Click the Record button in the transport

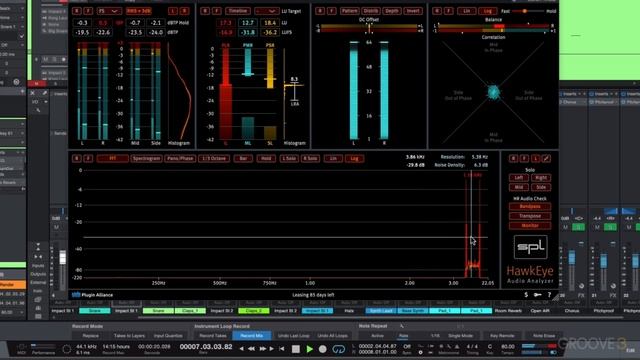point(322,349)
